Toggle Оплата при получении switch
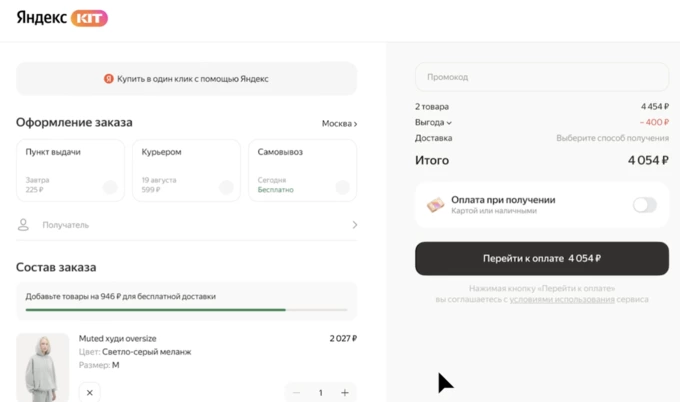The width and height of the screenshot is (680, 402). 644,205
